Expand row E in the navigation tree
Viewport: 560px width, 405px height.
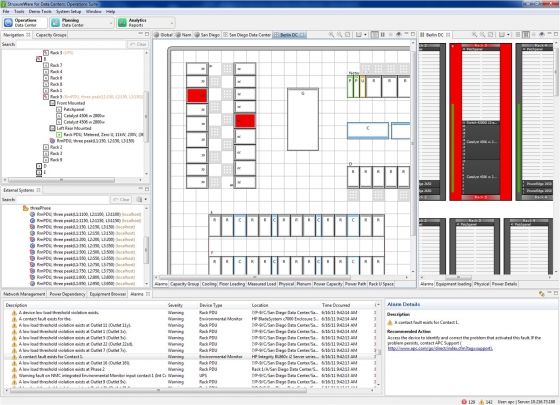pos(39,172)
